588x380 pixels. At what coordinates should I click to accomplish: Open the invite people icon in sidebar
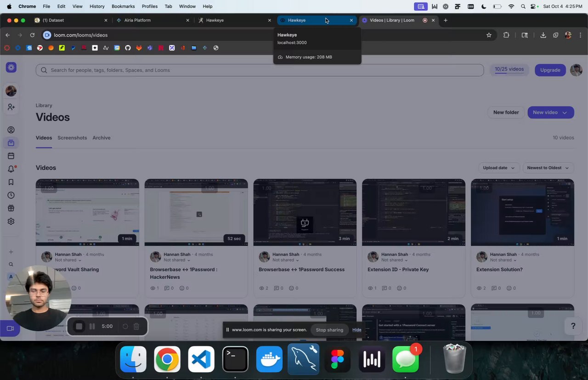point(11,107)
